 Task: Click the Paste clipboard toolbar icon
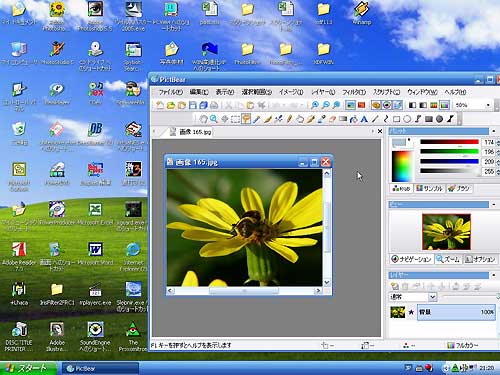coord(250,105)
